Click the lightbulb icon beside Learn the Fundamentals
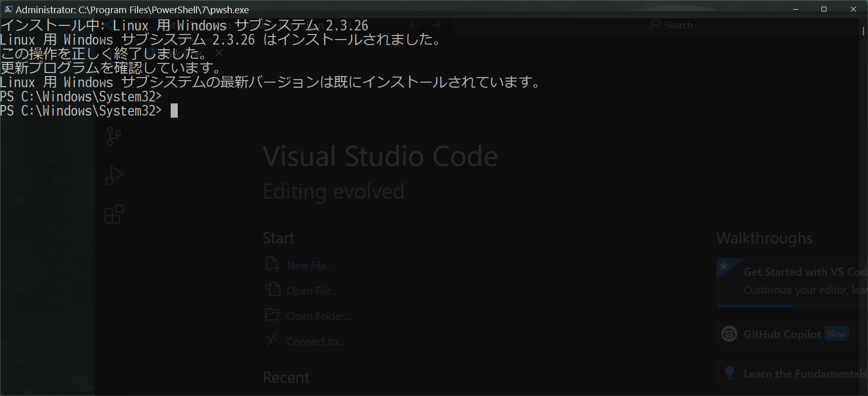Image resolution: width=868 pixels, height=396 pixels. (x=729, y=373)
